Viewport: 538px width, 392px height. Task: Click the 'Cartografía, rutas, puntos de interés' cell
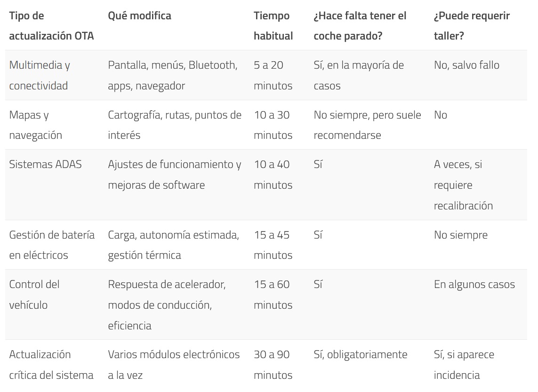point(175,125)
